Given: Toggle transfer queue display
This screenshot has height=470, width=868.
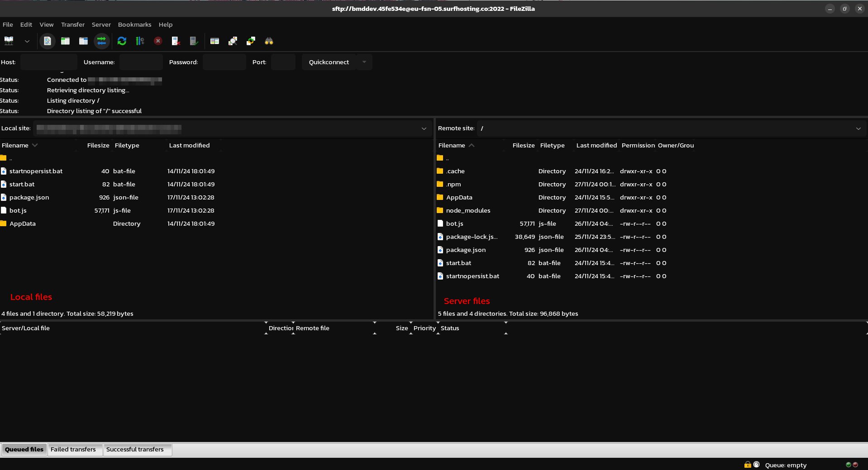Looking at the screenshot, I should 102,41.
